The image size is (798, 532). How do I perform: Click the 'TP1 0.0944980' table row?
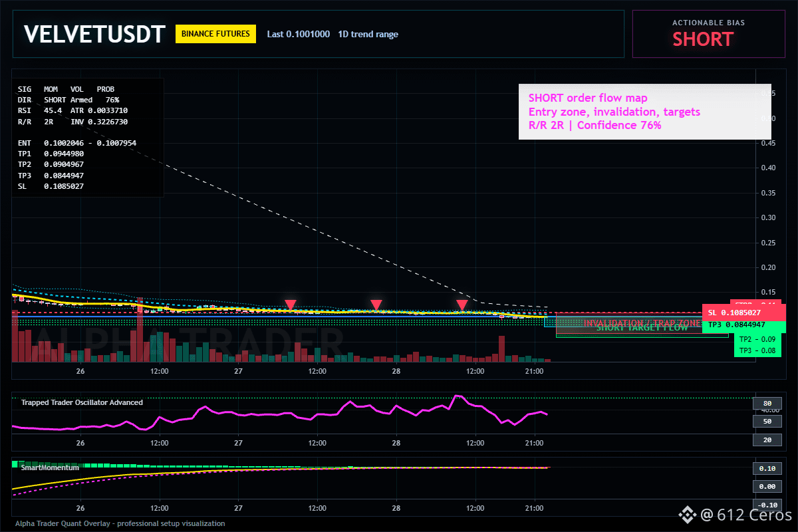51,154
